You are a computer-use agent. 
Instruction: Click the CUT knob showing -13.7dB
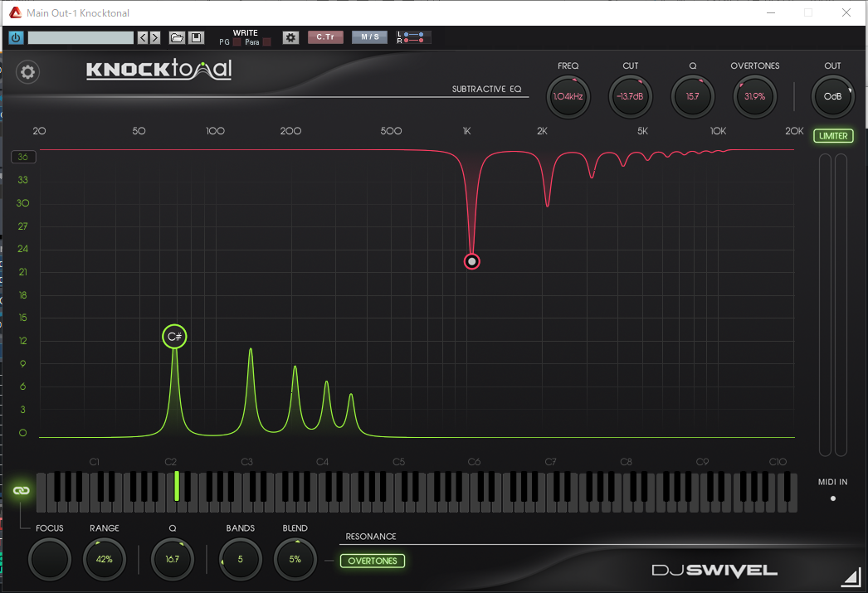(630, 96)
